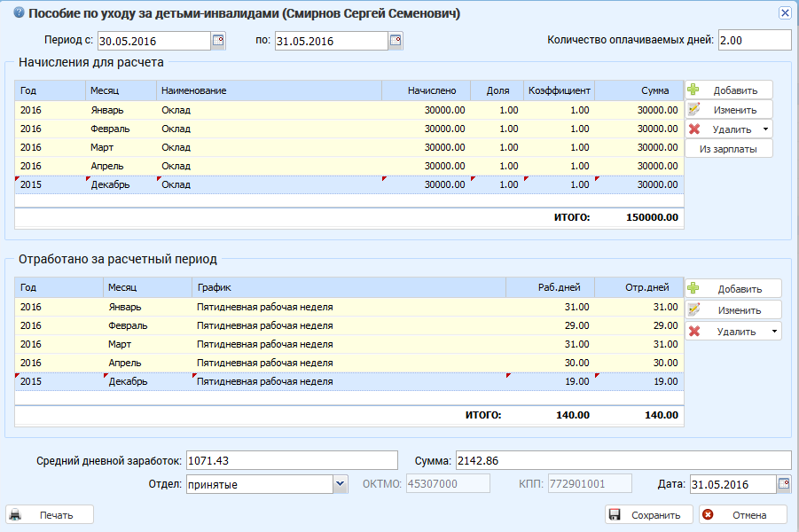
Task: Focus the Дата field 31.05.2016
Action: tap(733, 484)
